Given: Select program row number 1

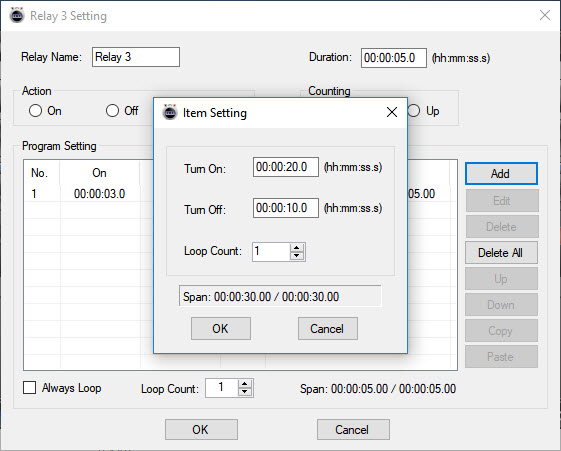Looking at the screenshot, I should tap(240, 194).
